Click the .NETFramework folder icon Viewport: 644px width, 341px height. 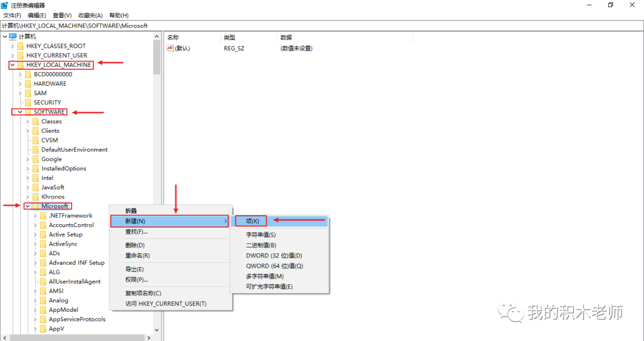pos(43,216)
